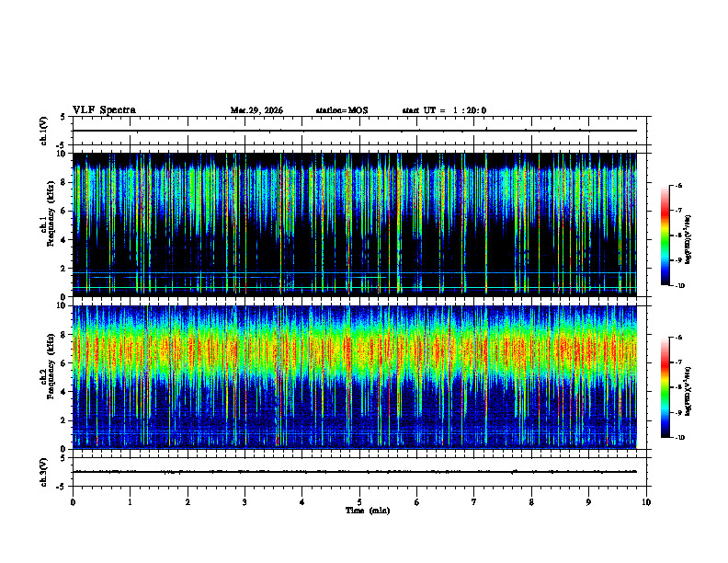Click the "-10" label on ch.2 color bar
This screenshot has width=728, height=563.
679,438
